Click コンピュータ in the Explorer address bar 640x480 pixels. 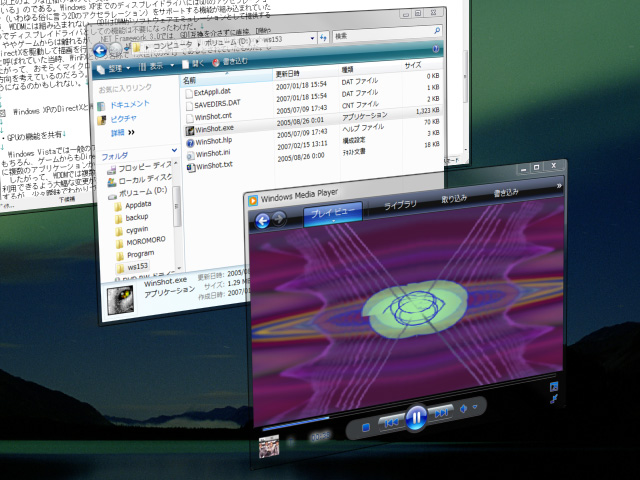pos(173,45)
